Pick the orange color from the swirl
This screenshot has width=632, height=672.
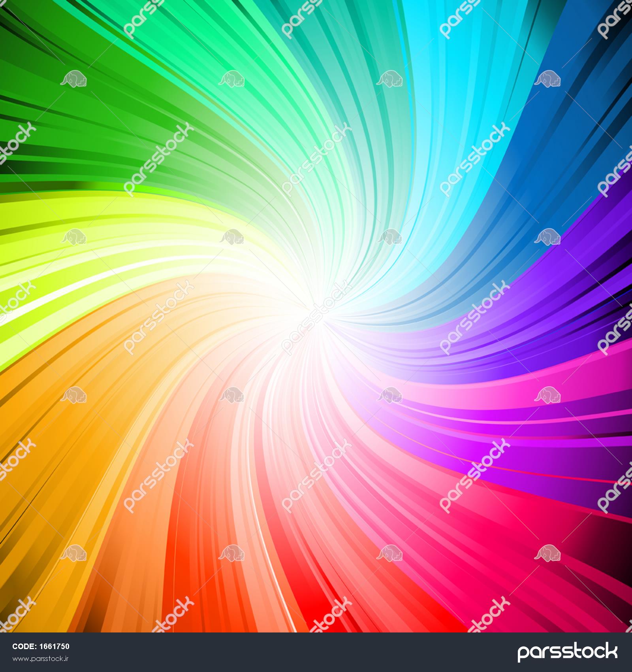(47, 435)
